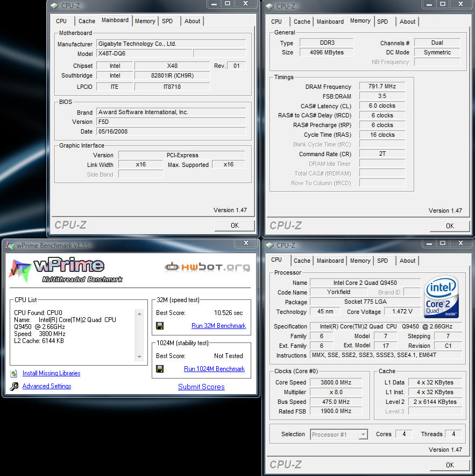Screen dimensions: 475x476
Task: Click OK in the Memory CPU-Z window
Action: point(450,226)
